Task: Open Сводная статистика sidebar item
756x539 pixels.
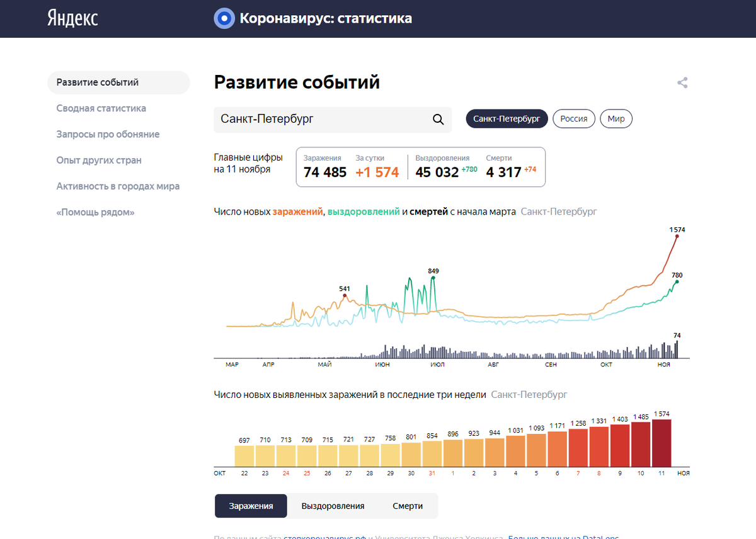Action: pyautogui.click(x=101, y=108)
